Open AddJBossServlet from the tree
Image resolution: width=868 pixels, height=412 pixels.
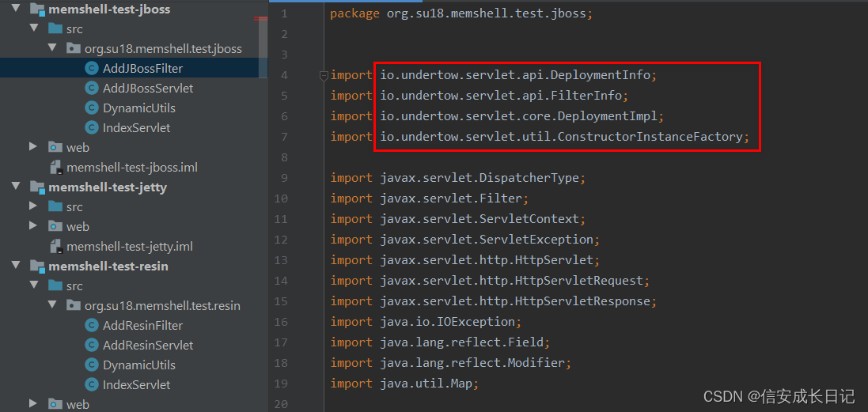[x=148, y=88]
